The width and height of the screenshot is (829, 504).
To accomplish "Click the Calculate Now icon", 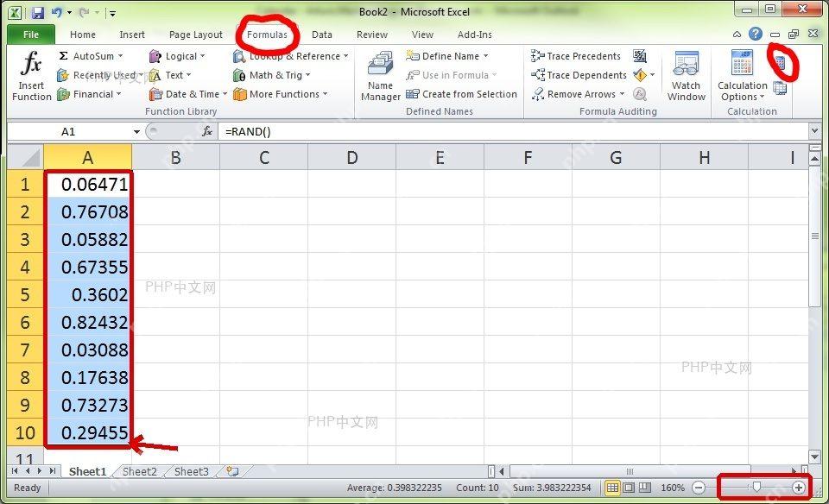I will pyautogui.click(x=781, y=63).
